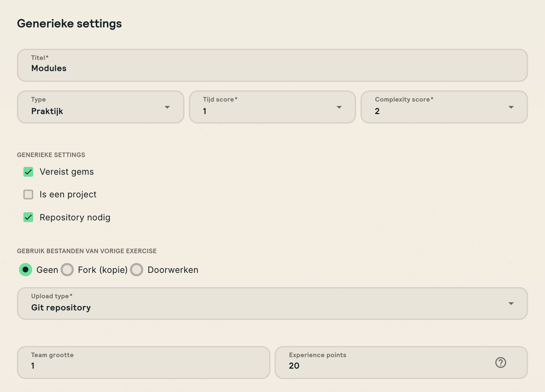Click the arrow icon in Type dropdown
Viewport: 545px width, 392px height.
pos(167,107)
